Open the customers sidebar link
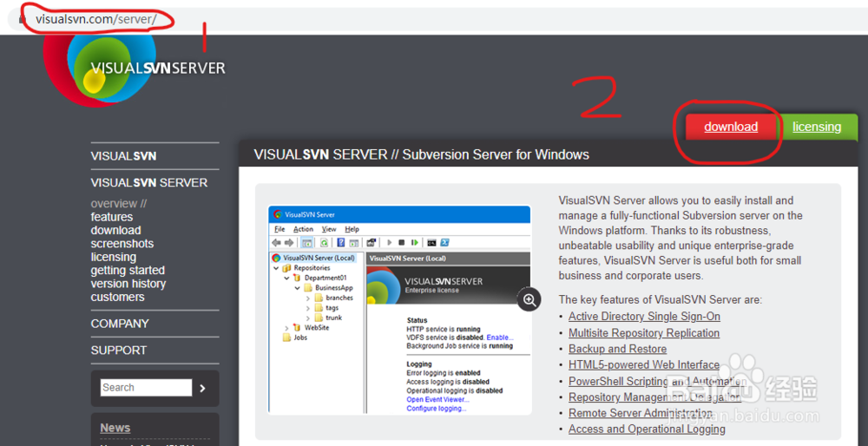Viewport: 868px width, 446px height. point(117,297)
